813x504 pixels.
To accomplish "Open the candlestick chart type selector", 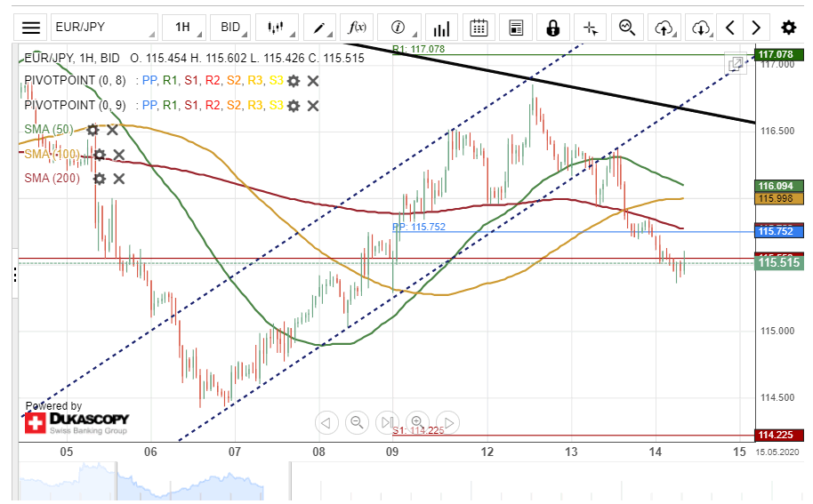I will pos(278,28).
